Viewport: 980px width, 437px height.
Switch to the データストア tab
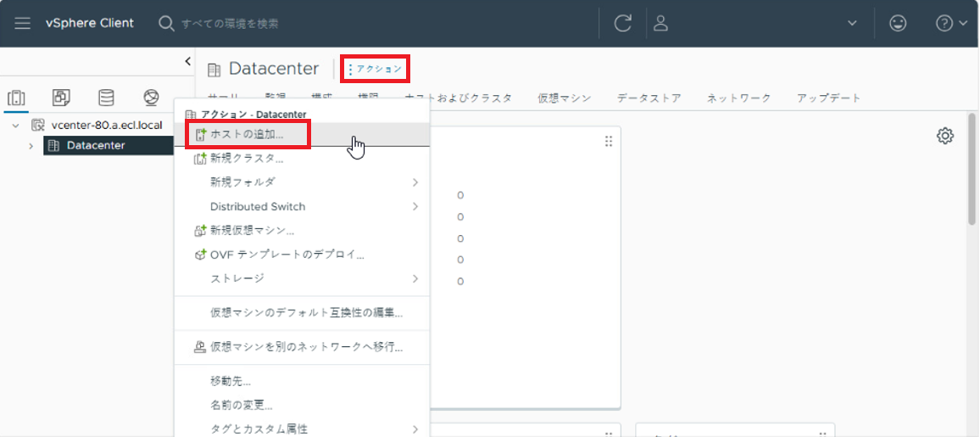tap(649, 98)
